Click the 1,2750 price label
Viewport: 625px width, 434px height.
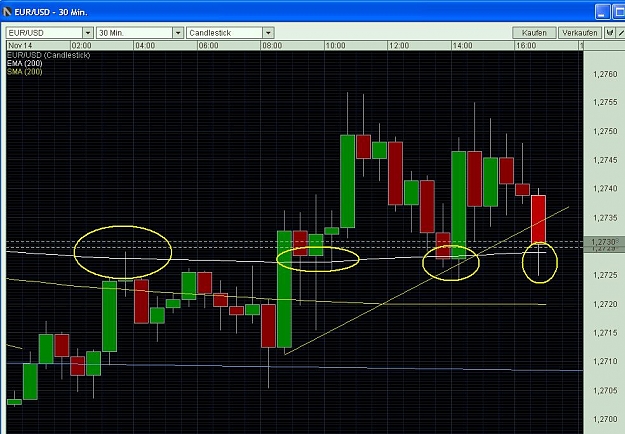pos(605,131)
